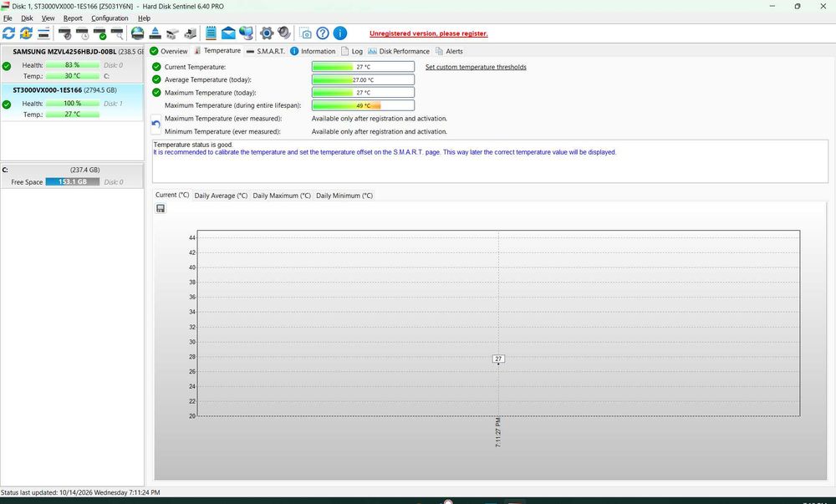Click the 'Status last updated' status bar text
Screen dimensions: 836x504
point(80,493)
